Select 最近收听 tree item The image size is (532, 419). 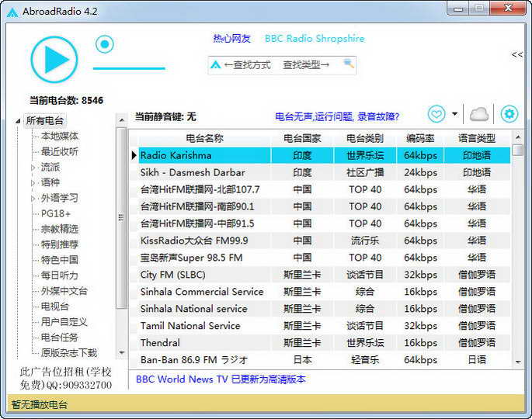[x=59, y=151]
